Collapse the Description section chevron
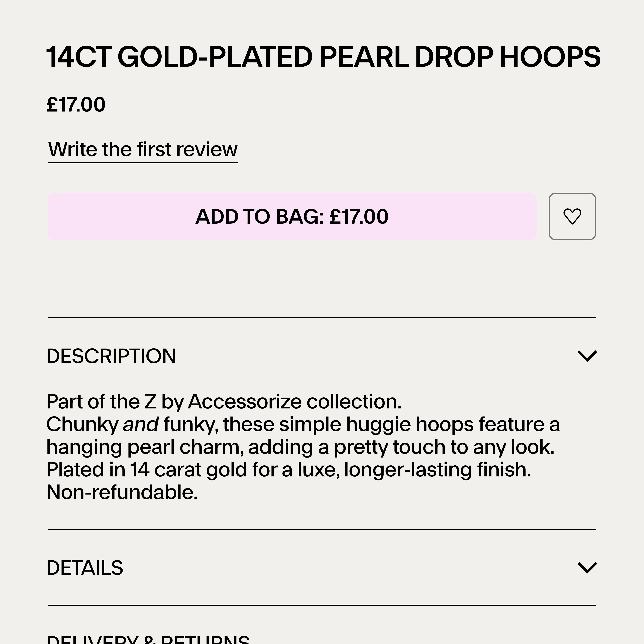This screenshot has height=644, width=644. pos(587,356)
